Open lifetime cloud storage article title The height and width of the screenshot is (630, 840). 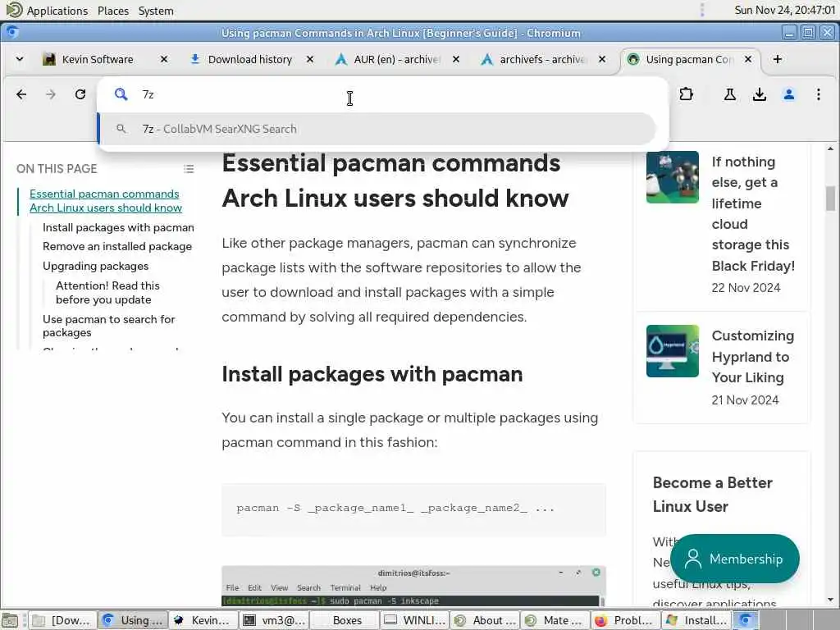coord(753,214)
